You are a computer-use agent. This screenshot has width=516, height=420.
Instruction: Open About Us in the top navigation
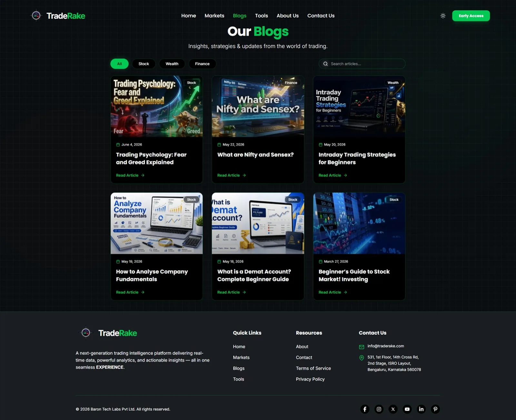pos(288,16)
